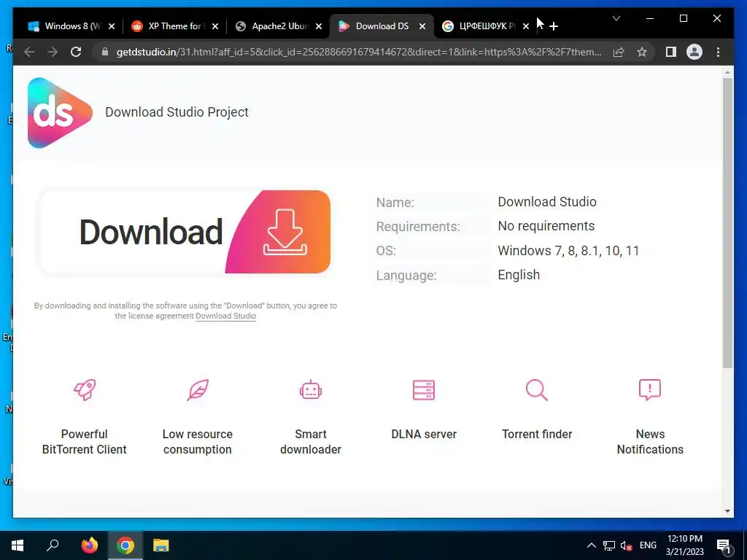Open a new tab with plus button
The width and height of the screenshot is (747, 560).
553,26
